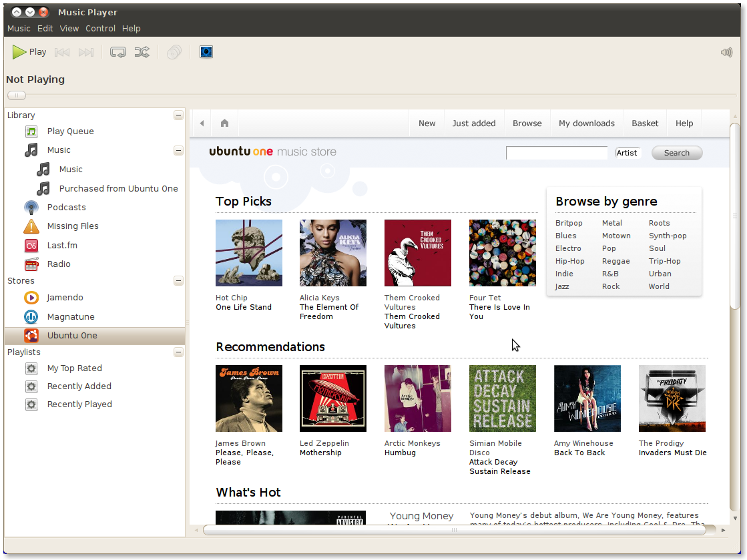
Task: Open the Artist search type dropdown
Action: (627, 153)
